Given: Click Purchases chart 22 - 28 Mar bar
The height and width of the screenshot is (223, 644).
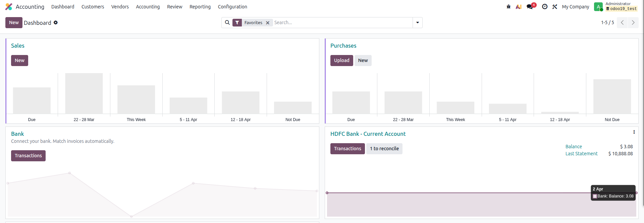Looking at the screenshot, I should click(403, 102).
